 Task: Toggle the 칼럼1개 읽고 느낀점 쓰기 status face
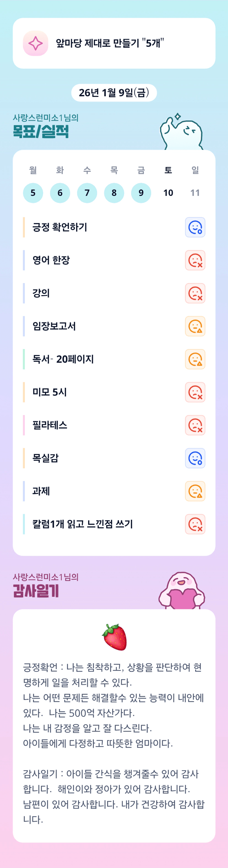[195, 525]
